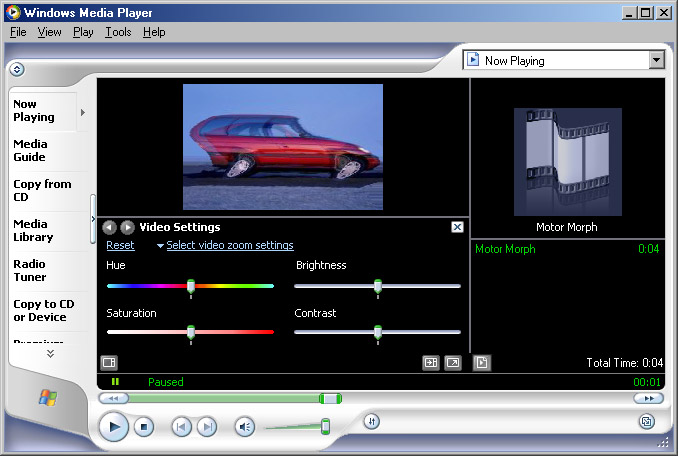Click the Hue slider thumb

point(191,287)
